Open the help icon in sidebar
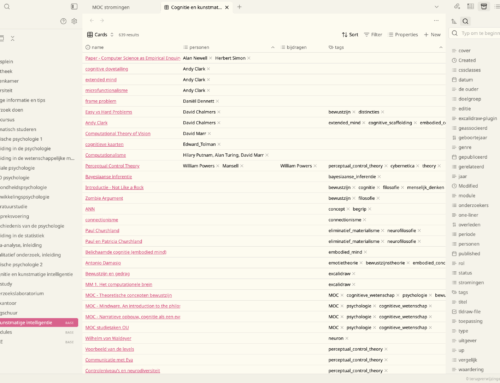The image size is (500, 383). click(x=63, y=21)
